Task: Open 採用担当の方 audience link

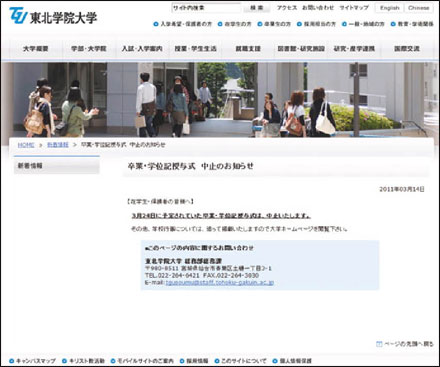Action: pos(320,24)
